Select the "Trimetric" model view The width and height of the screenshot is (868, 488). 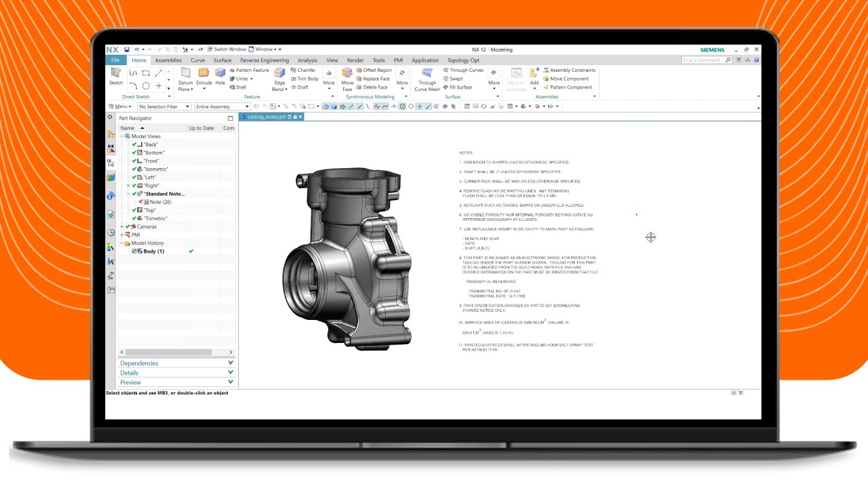pyautogui.click(x=155, y=218)
